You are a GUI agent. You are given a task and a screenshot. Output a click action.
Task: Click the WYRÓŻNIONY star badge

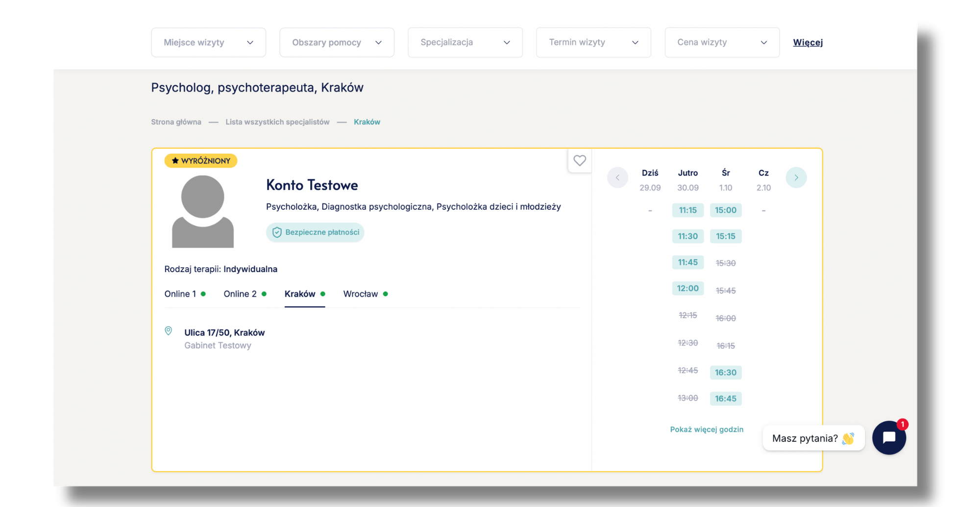click(x=201, y=161)
